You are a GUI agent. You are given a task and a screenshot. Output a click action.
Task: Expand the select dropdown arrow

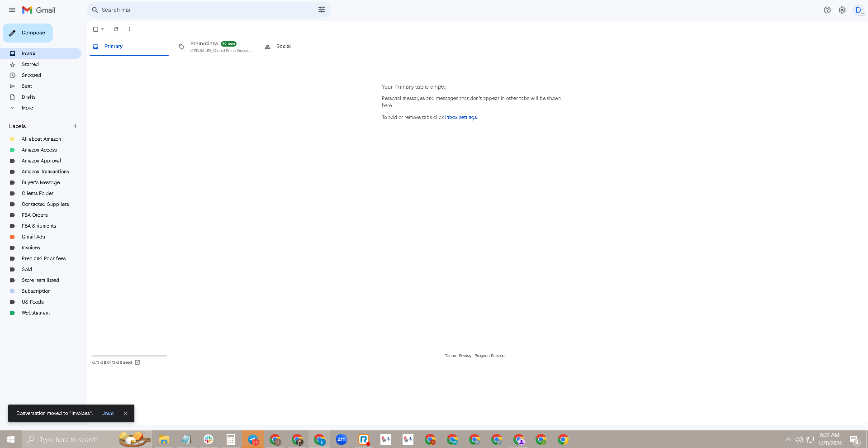(103, 29)
